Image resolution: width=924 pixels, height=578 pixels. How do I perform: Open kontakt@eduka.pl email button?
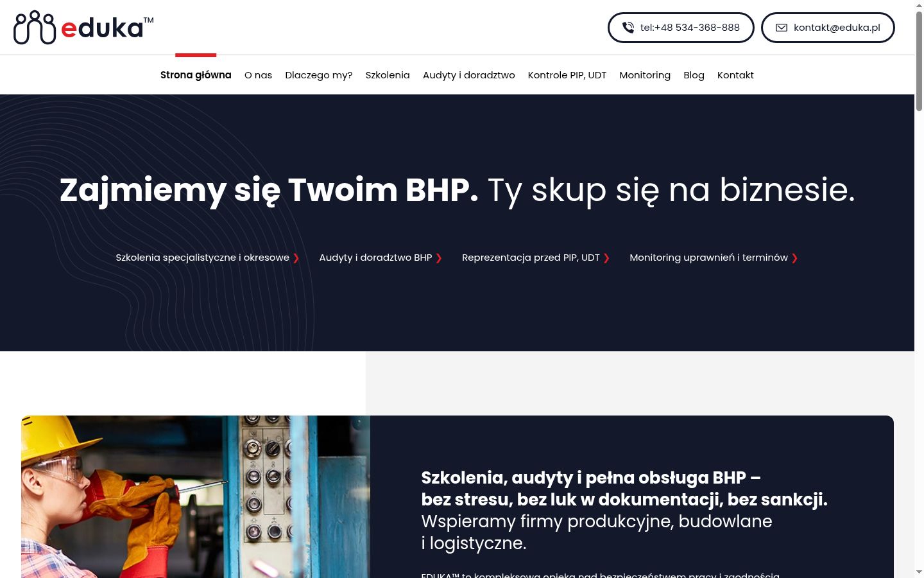(828, 28)
